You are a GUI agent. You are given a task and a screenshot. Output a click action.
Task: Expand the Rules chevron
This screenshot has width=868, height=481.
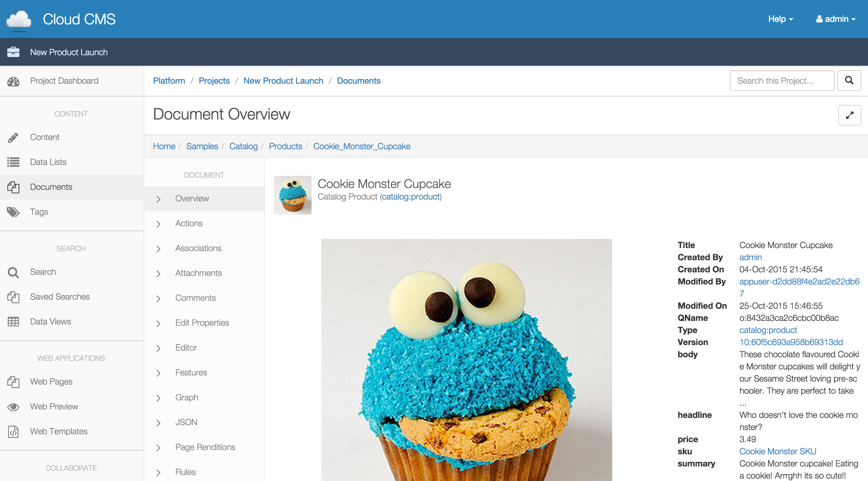159,473
